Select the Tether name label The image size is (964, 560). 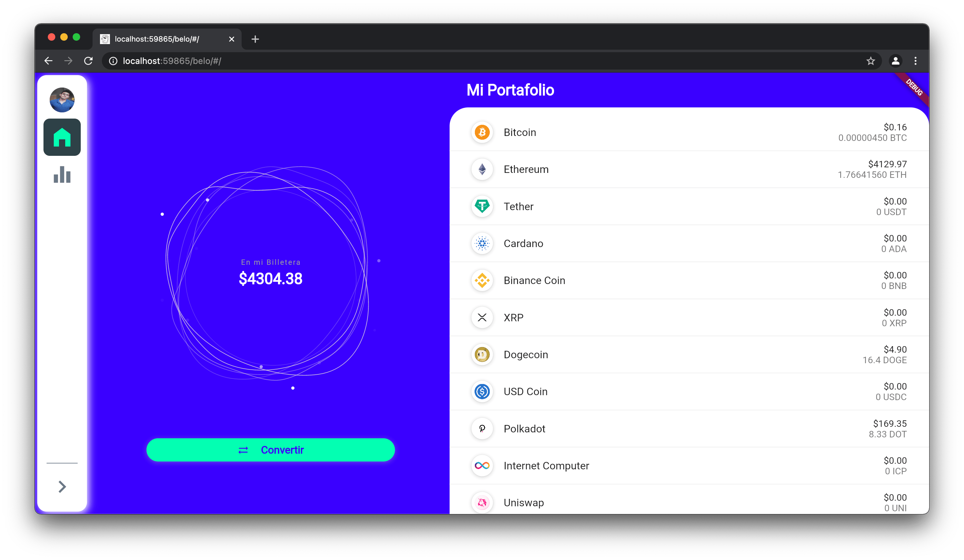coord(518,206)
